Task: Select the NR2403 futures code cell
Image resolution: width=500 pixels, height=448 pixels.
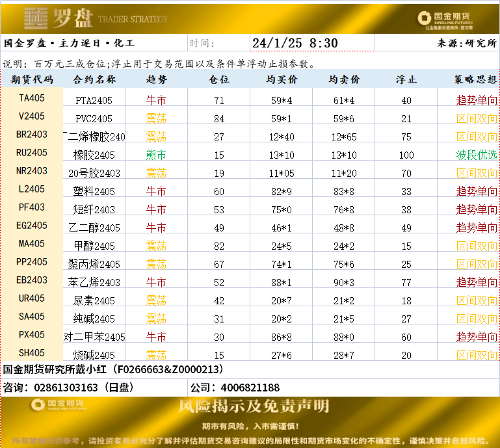Action: (x=32, y=170)
